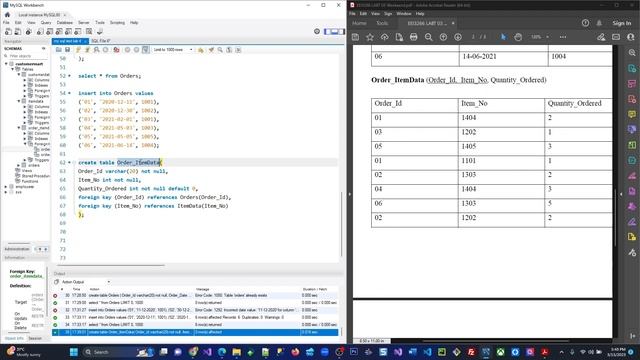Image resolution: width=640 pixels, height=360 pixels.
Task: Open File Explorer from the taskbar
Action: [236, 352]
